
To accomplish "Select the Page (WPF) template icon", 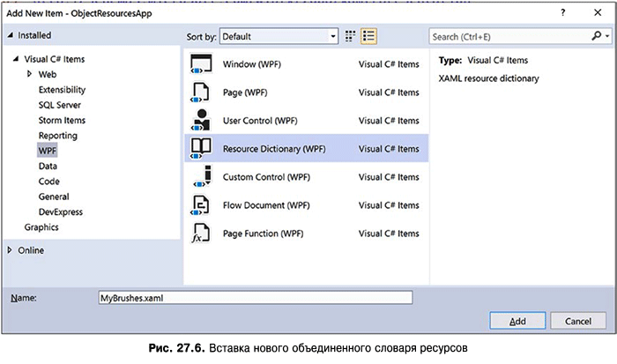I will 201,93.
